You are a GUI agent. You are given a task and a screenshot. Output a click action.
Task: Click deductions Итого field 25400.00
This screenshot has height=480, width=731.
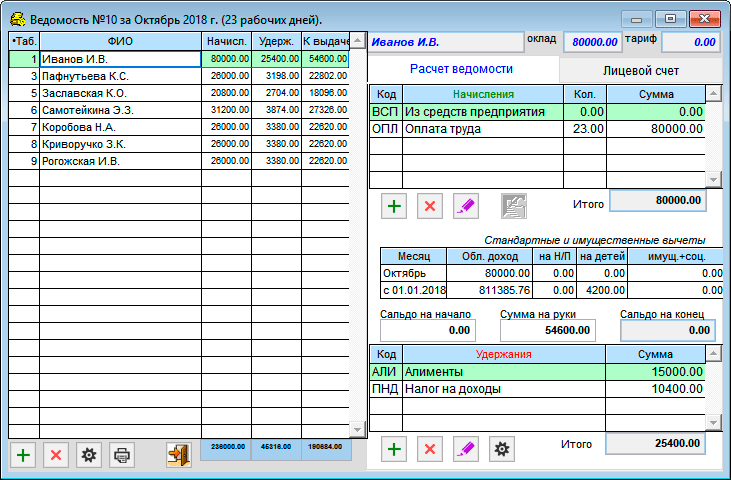coord(655,443)
